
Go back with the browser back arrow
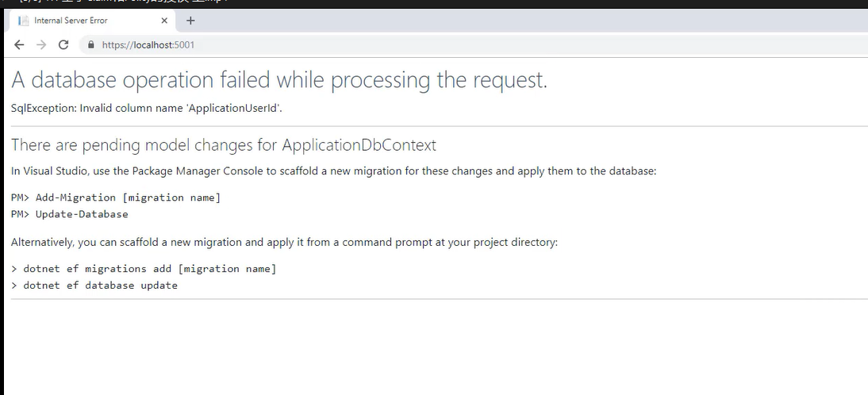pyautogui.click(x=19, y=44)
